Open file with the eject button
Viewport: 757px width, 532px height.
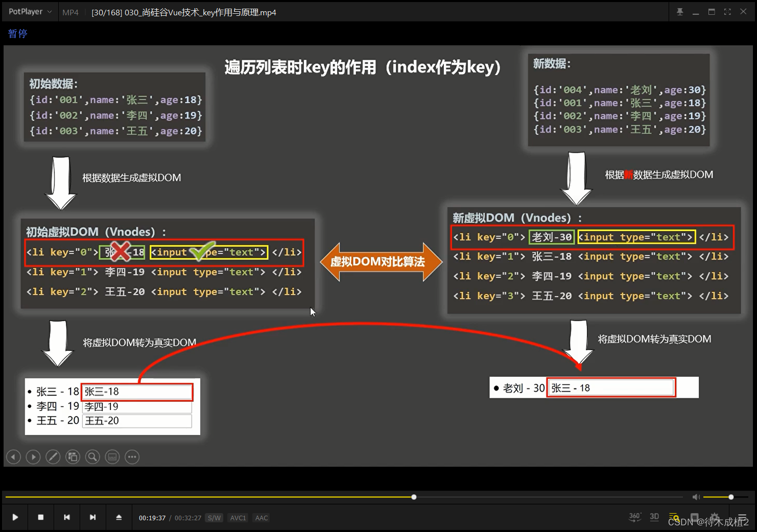[119, 517]
